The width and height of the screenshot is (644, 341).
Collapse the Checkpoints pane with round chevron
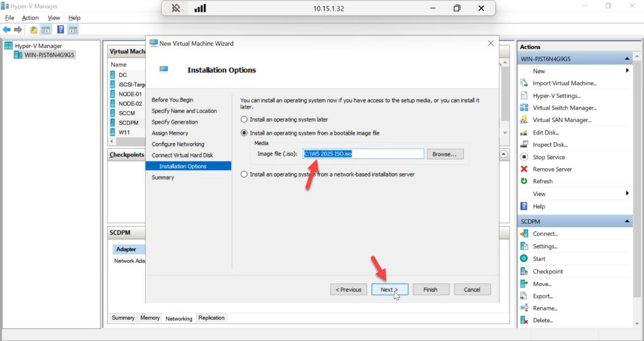[x=504, y=154]
